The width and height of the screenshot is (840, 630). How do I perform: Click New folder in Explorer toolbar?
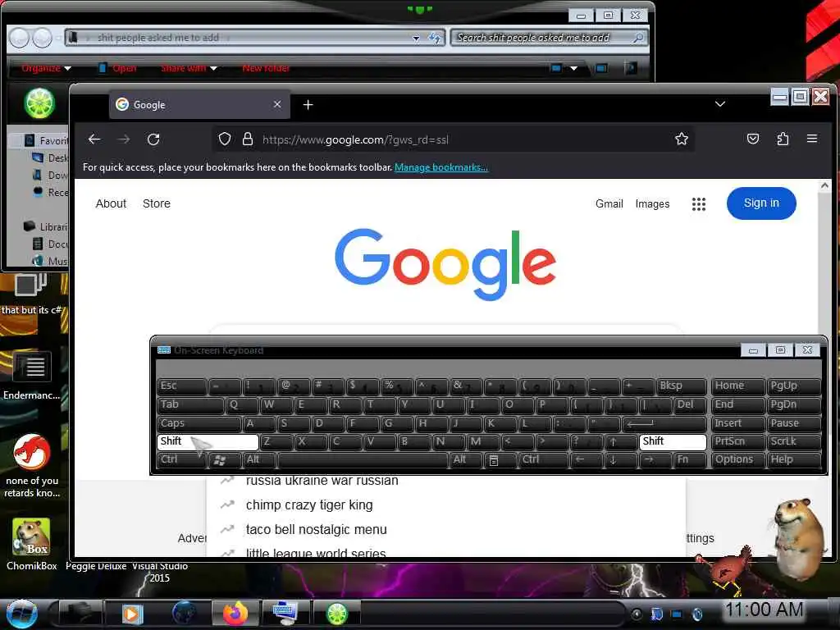pos(266,68)
